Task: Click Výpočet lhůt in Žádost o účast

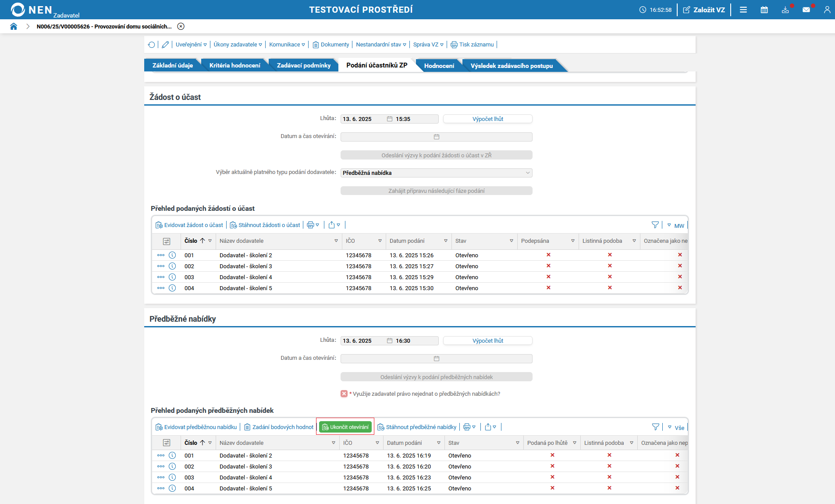Action: [487, 119]
